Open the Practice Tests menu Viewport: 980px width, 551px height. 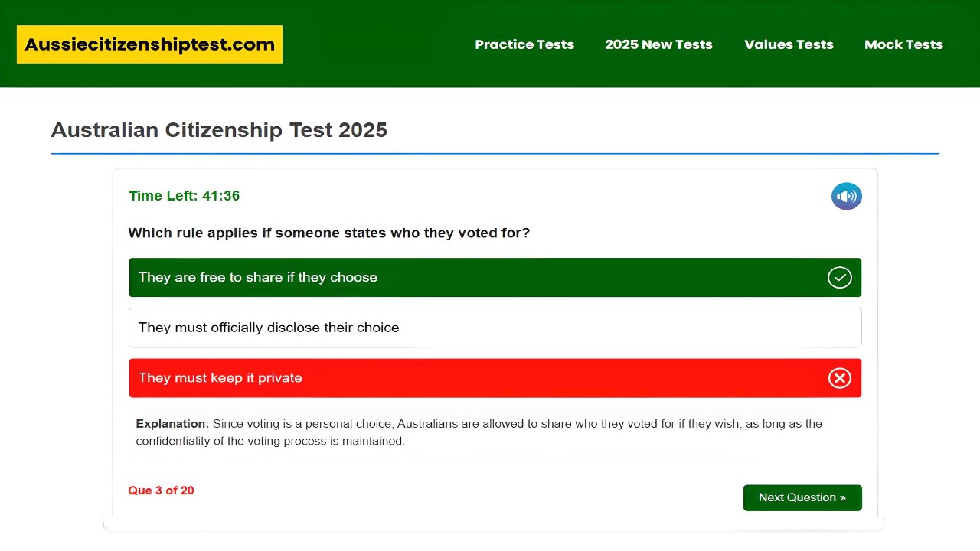click(x=524, y=44)
